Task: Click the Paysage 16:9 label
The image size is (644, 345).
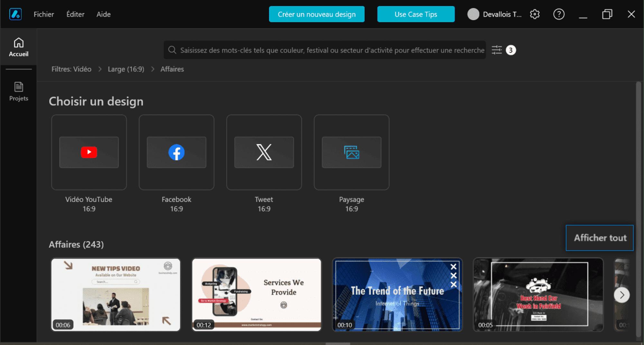Action: pos(351,204)
